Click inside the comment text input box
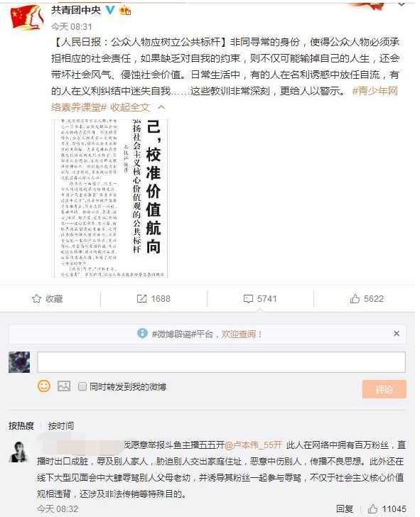420x517 pixels. click(x=221, y=362)
